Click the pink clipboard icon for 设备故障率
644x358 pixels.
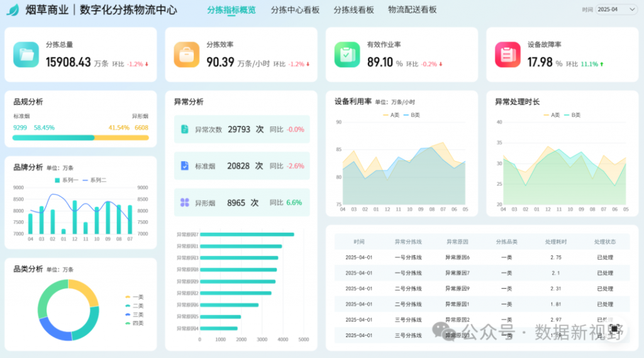click(508, 55)
